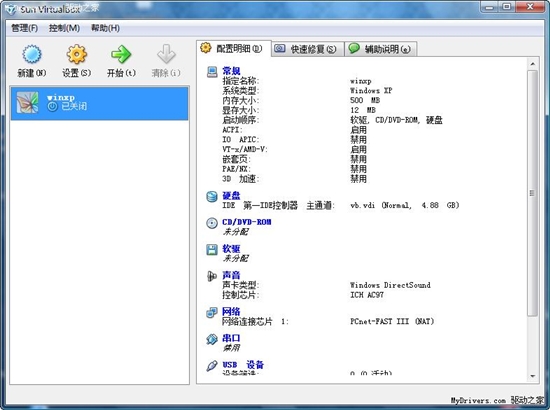Click the 'Windows DirectSound' value
Screen dimensions: 550x410
390,285
